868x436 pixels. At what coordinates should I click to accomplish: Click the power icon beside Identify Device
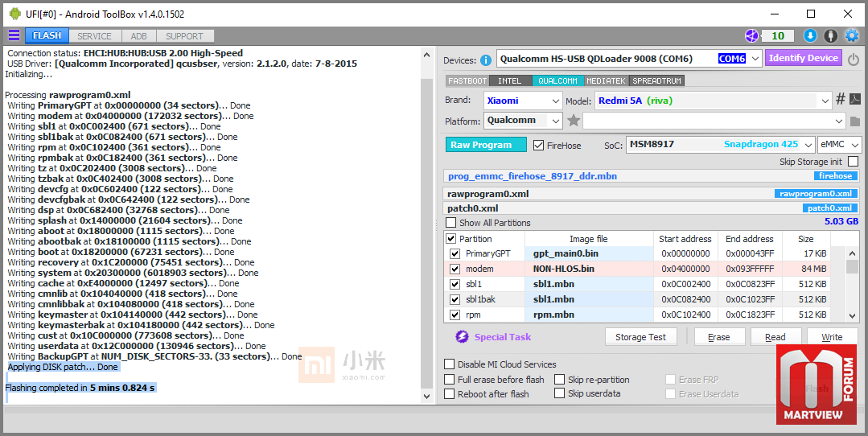(853, 59)
